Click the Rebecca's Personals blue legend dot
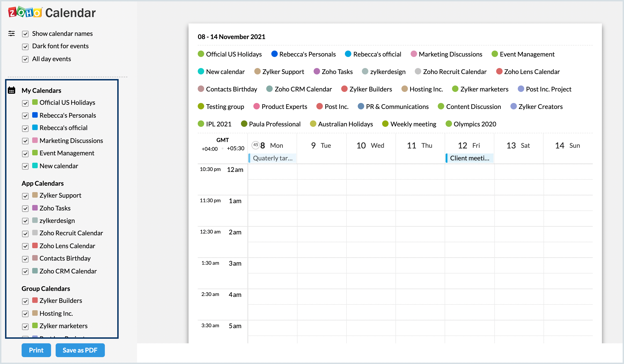Viewport: 624px width, 364px height. coord(274,54)
